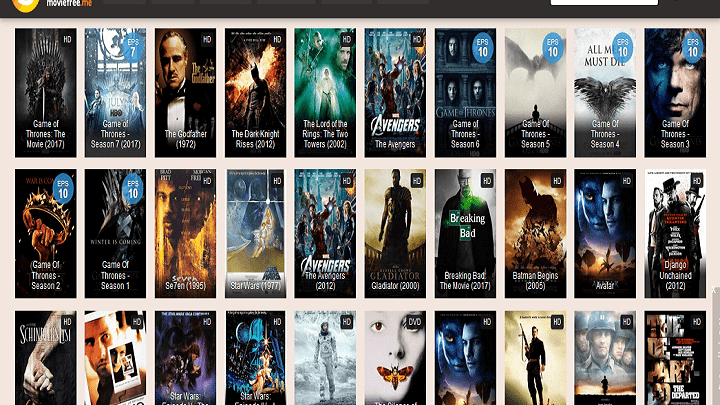
Task: Open the Saving Private Ryan soldiers poster
Action: [605, 358]
